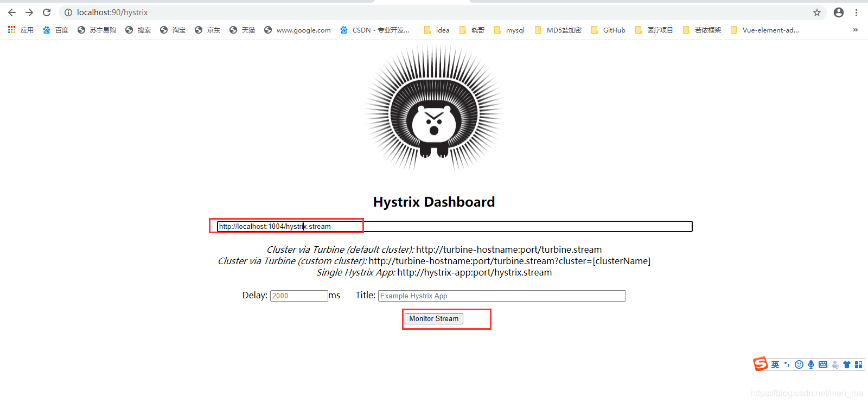Open the 百度 bookmark
The width and height of the screenshot is (868, 403).
pyautogui.click(x=56, y=30)
